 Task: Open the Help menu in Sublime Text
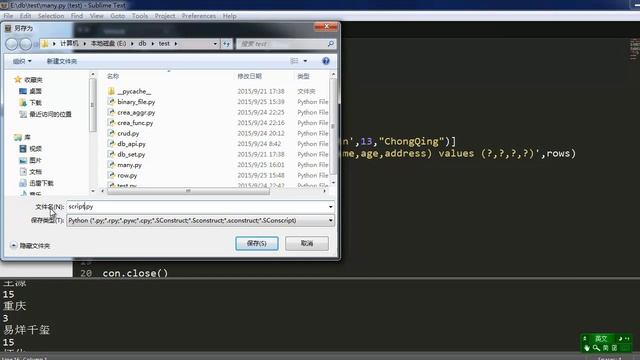tap(229, 16)
